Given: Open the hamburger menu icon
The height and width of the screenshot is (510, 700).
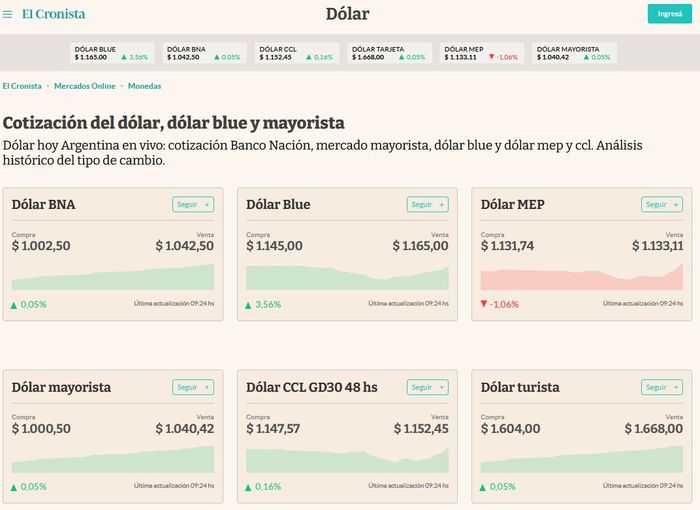Looking at the screenshot, I should tap(8, 14).
